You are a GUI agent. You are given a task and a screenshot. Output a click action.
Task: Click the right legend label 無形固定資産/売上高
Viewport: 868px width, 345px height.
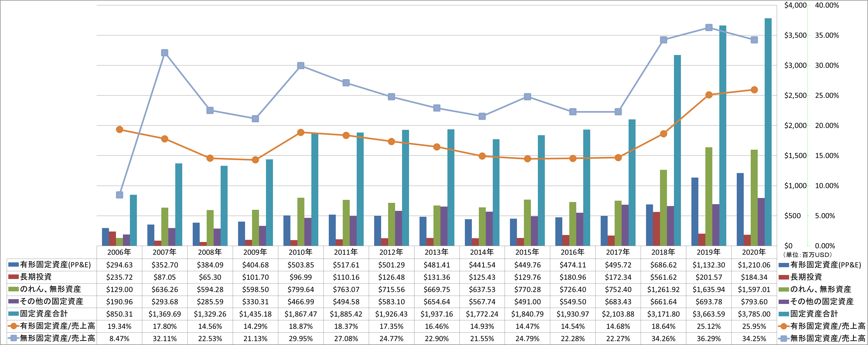[x=827, y=338]
